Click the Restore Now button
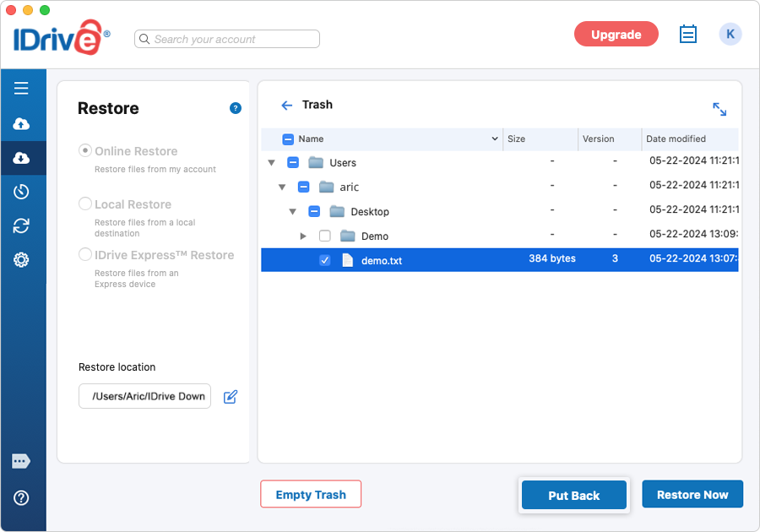The image size is (760, 532). (692, 494)
